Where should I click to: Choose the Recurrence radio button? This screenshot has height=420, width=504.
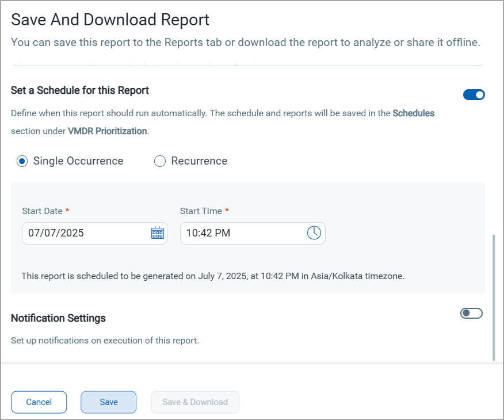[160, 161]
